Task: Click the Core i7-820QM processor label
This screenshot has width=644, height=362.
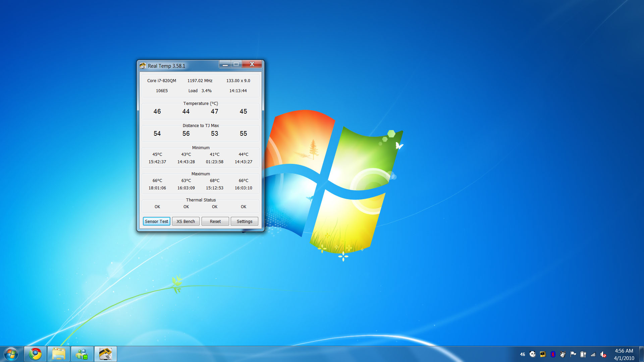Action: (x=162, y=81)
